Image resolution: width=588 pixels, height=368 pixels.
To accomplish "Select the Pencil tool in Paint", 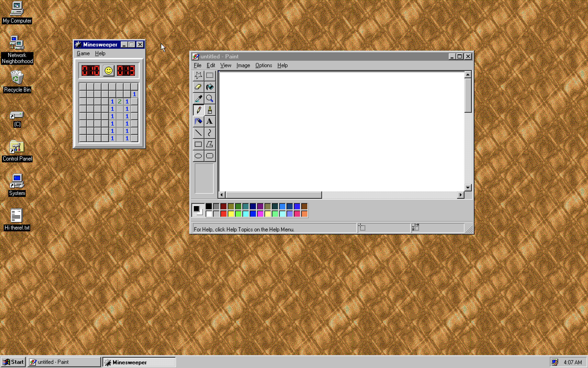I will pyautogui.click(x=198, y=110).
